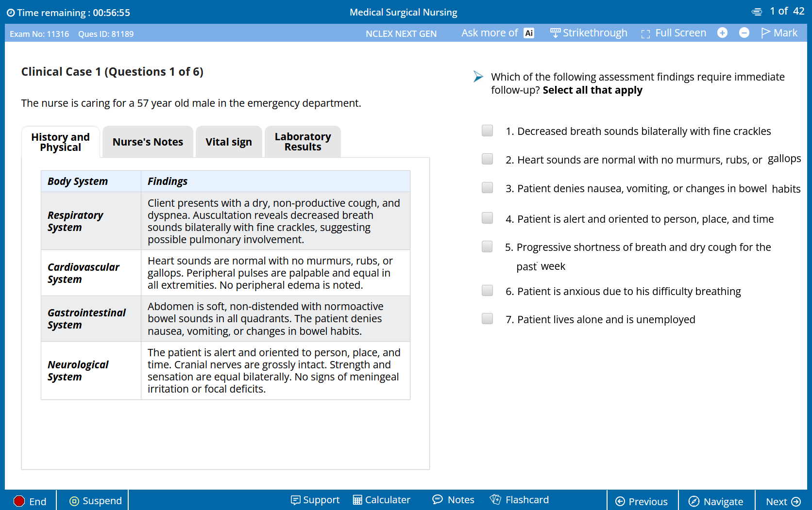Click the Support chat icon
The image size is (812, 510).
[295, 500]
